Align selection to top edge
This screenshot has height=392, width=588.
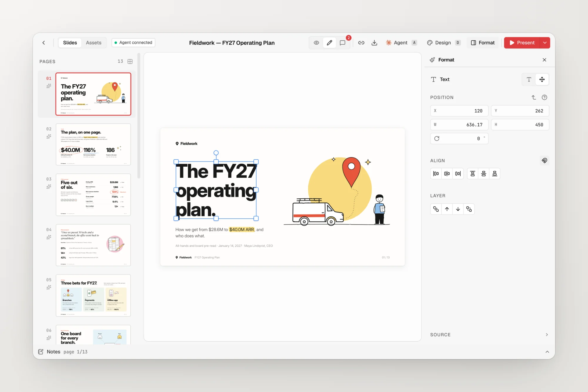tap(473, 174)
